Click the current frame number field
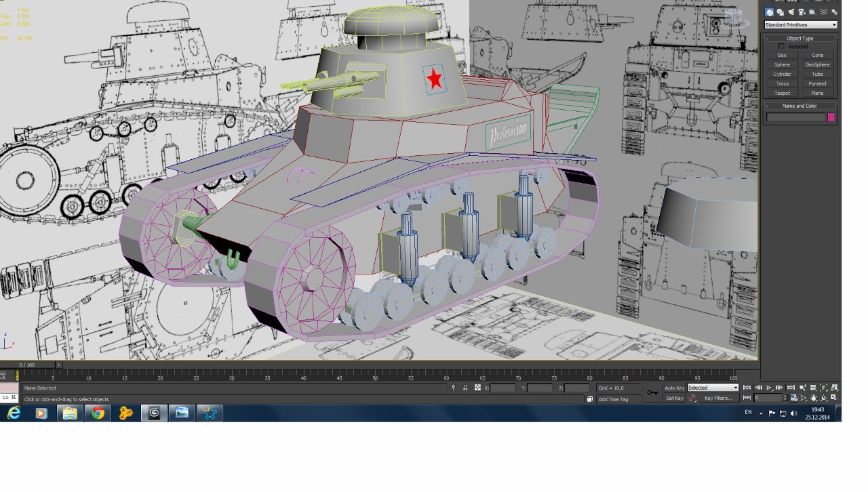 coord(768,398)
